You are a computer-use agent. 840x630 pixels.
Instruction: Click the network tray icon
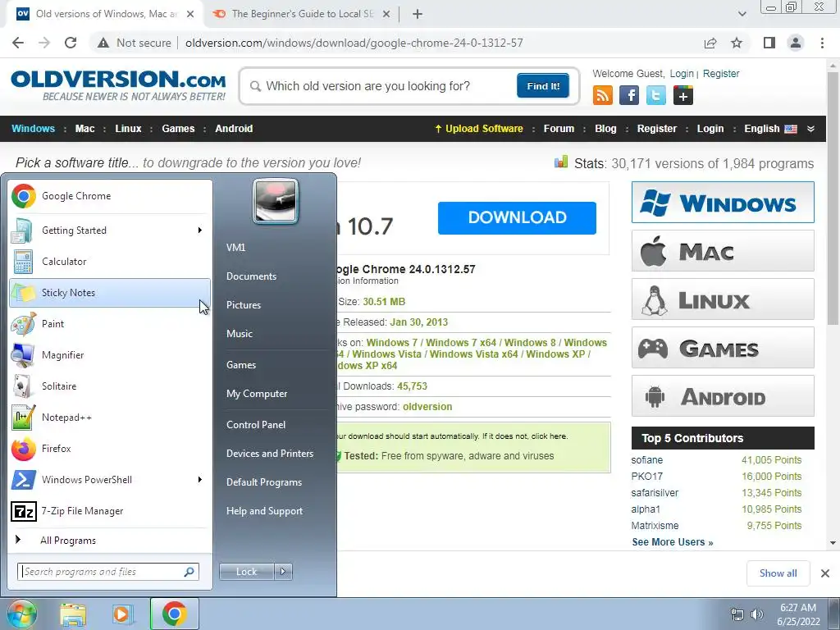pos(737,614)
